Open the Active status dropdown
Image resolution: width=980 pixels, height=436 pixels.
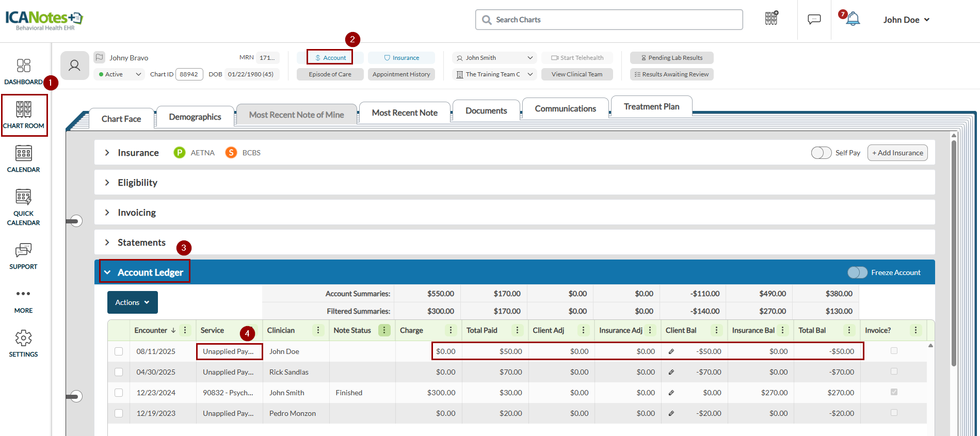[120, 74]
